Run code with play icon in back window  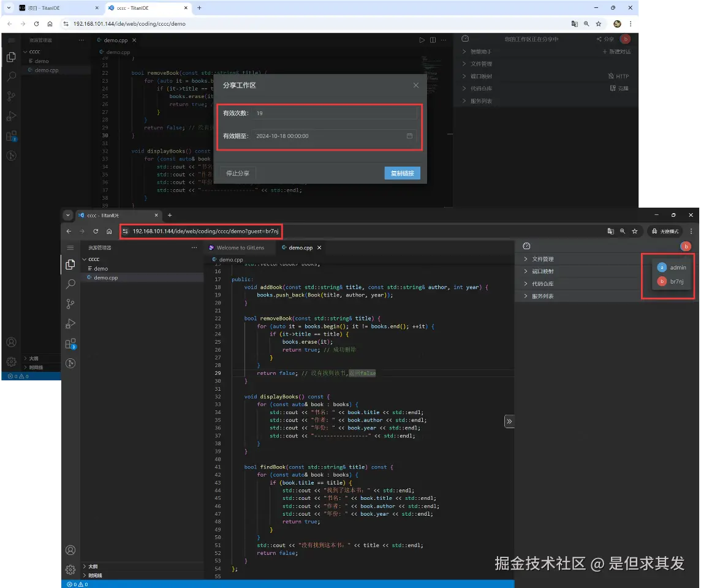coord(422,40)
